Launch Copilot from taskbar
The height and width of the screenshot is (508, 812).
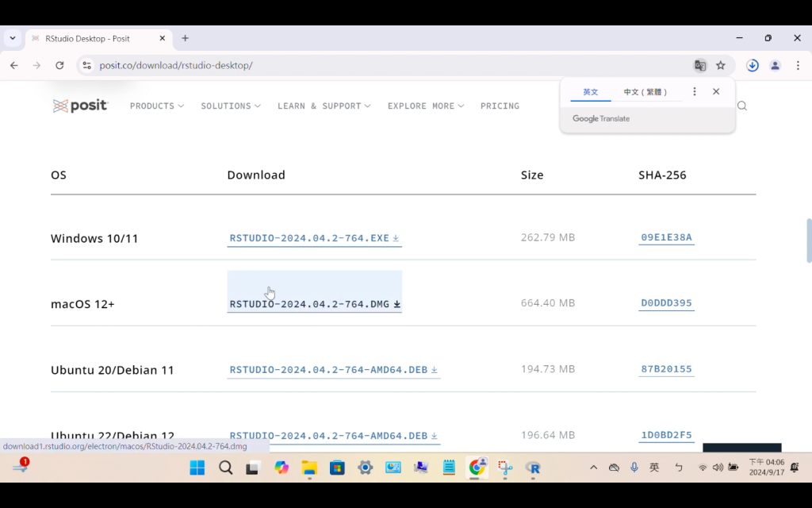pyautogui.click(x=282, y=468)
